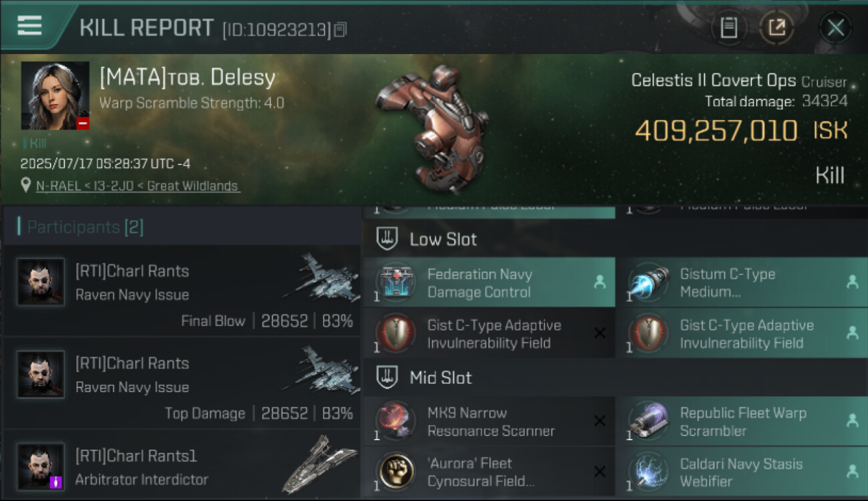Select the MK9 Narrow Resonance Scanner icon
868x501 pixels.
tap(396, 421)
